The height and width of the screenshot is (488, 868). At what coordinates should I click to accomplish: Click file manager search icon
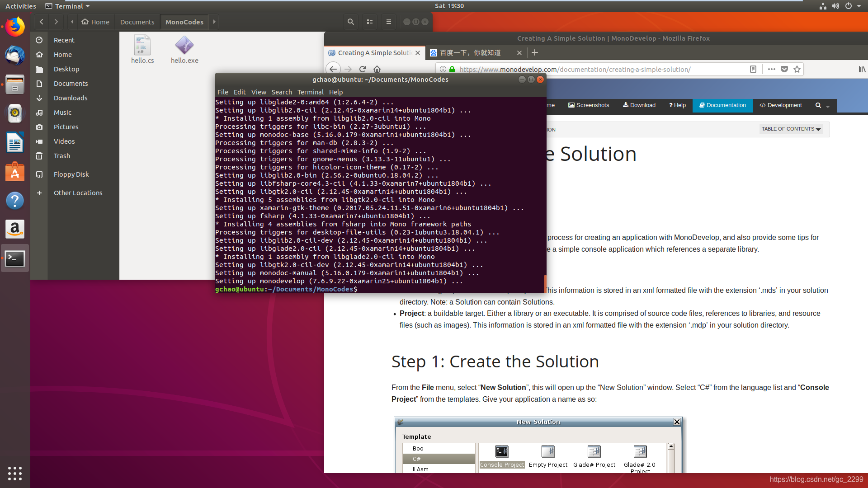click(350, 22)
